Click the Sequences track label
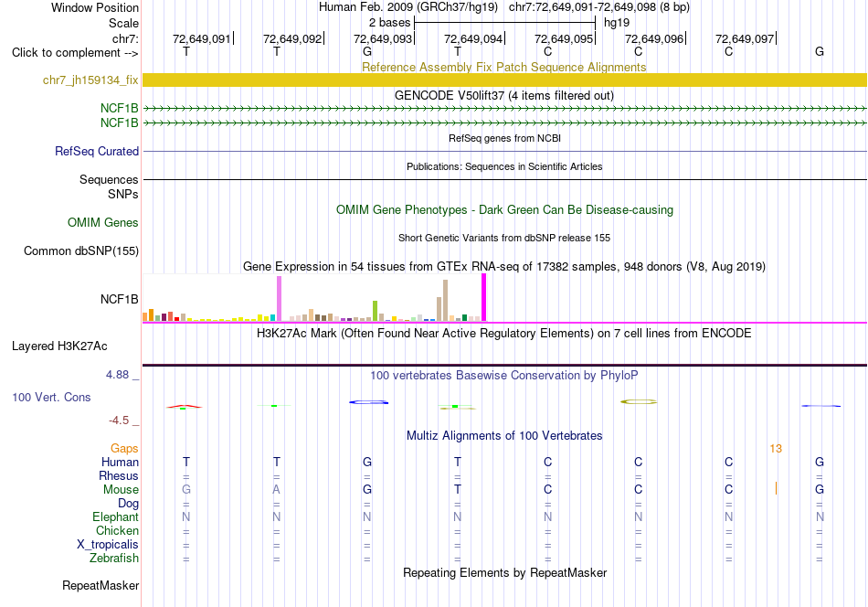868x607 pixels. 109,179
